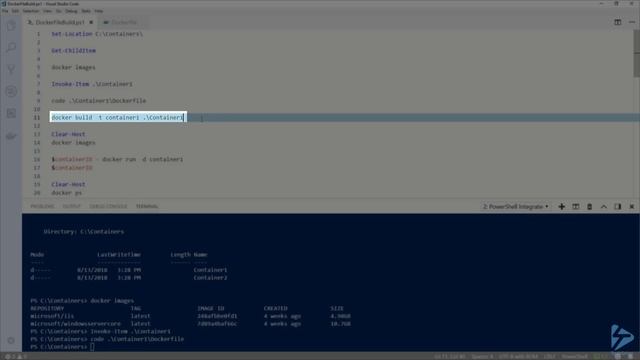Click microsoft/iis in the terminal output
640x360 pixels.
click(x=52, y=316)
